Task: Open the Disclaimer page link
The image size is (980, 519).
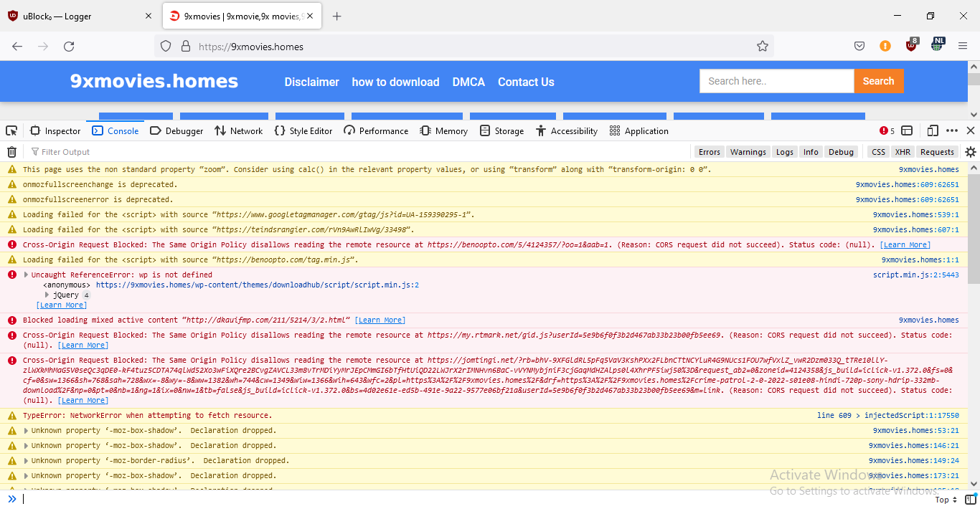Action: [x=311, y=82]
